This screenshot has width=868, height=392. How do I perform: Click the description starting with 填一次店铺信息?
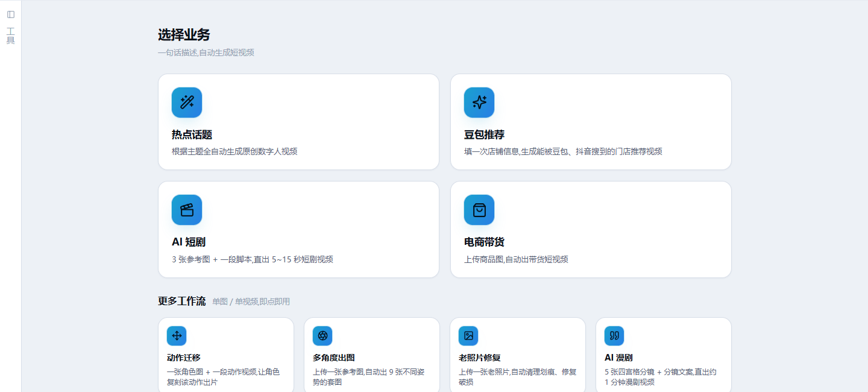(x=563, y=151)
